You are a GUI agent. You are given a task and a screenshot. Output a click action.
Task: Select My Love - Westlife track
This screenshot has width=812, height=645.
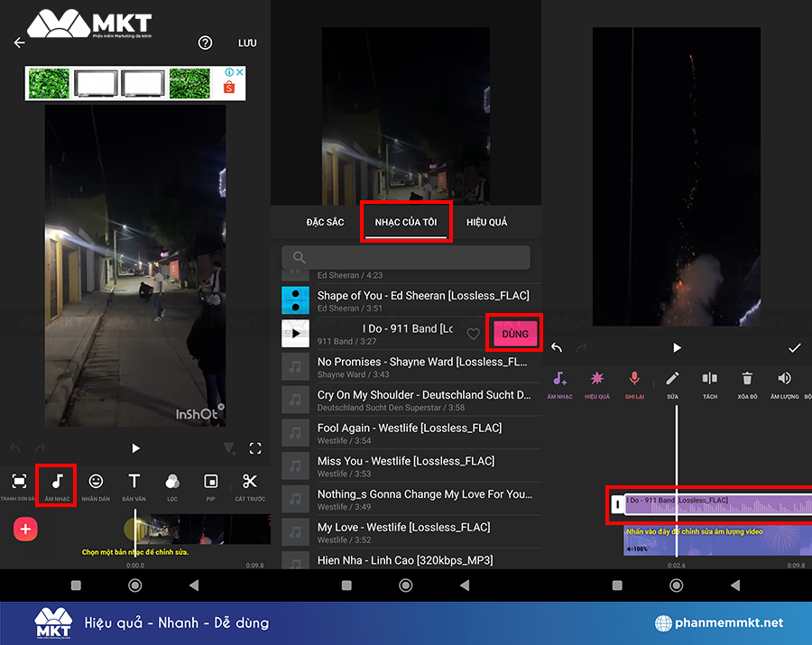tap(411, 532)
